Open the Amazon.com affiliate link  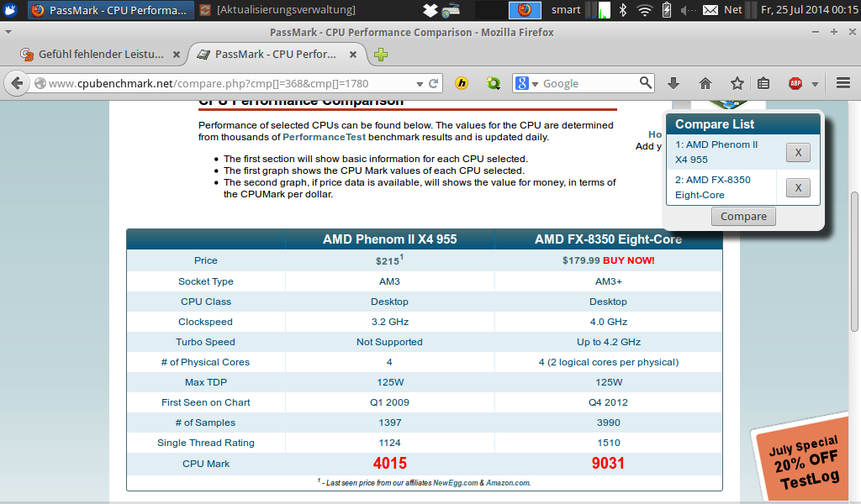508,483
